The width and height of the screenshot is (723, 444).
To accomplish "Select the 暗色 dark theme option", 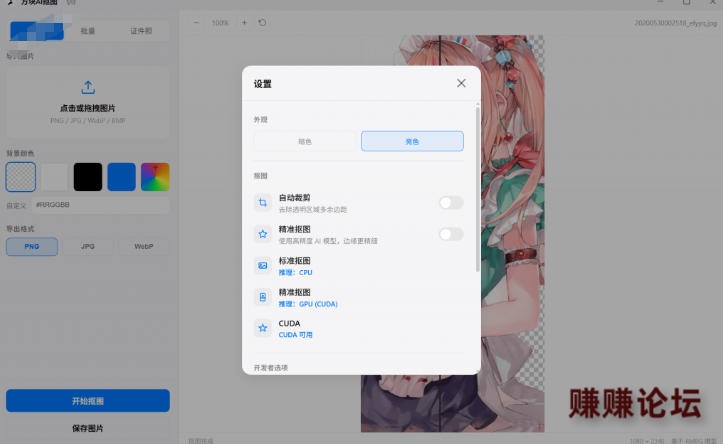I will tap(305, 141).
